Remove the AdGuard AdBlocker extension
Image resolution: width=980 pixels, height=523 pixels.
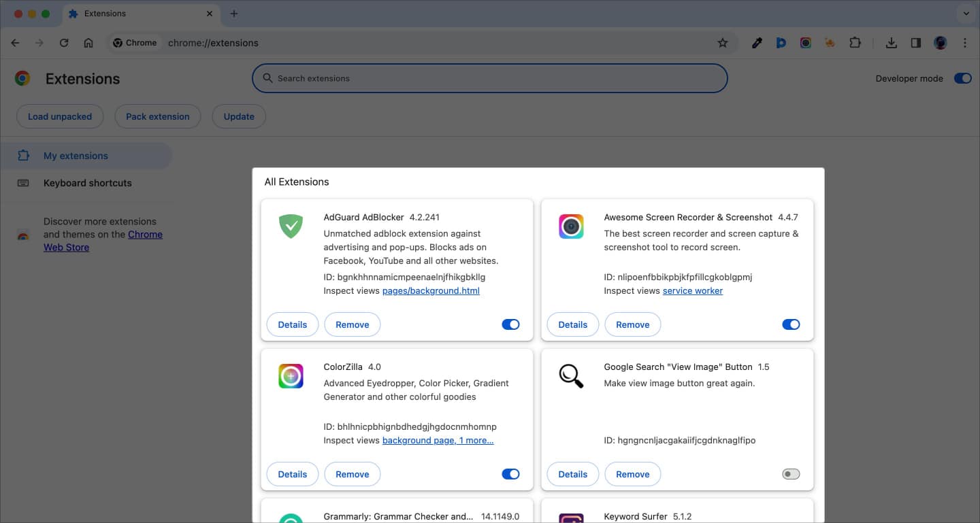click(x=353, y=324)
